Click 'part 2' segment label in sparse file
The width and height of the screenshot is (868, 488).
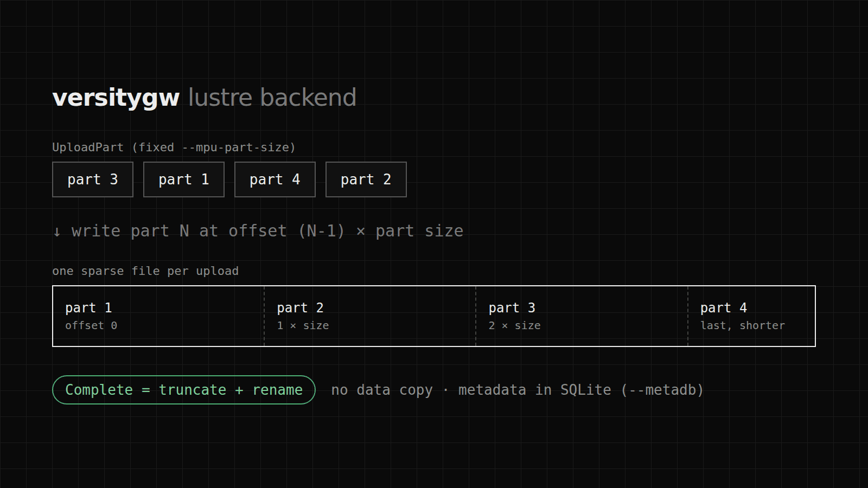click(x=300, y=308)
